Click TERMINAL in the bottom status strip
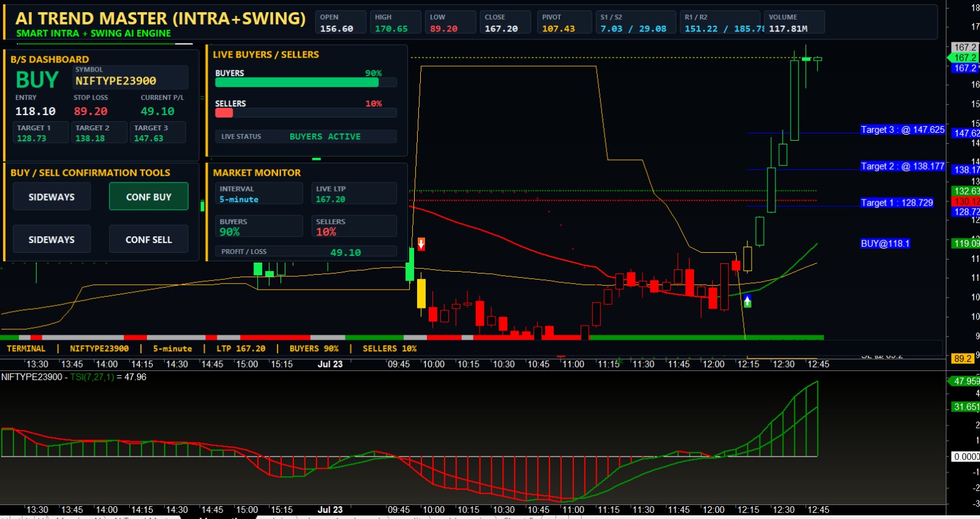 click(26, 348)
